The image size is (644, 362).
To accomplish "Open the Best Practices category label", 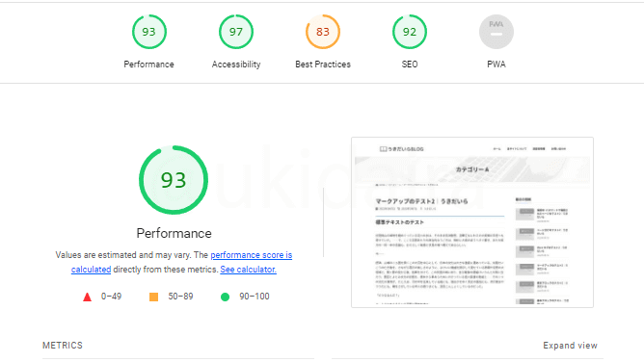I will pyautogui.click(x=323, y=65).
